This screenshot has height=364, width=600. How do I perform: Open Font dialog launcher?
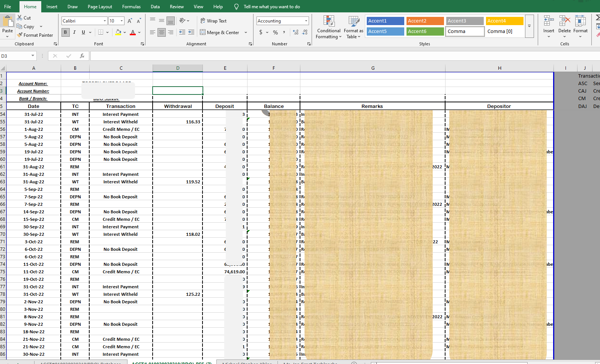pyautogui.click(x=142, y=44)
